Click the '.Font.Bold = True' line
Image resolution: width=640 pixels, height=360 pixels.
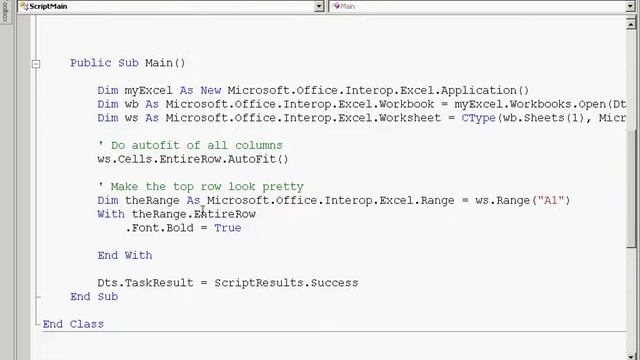tap(183, 228)
